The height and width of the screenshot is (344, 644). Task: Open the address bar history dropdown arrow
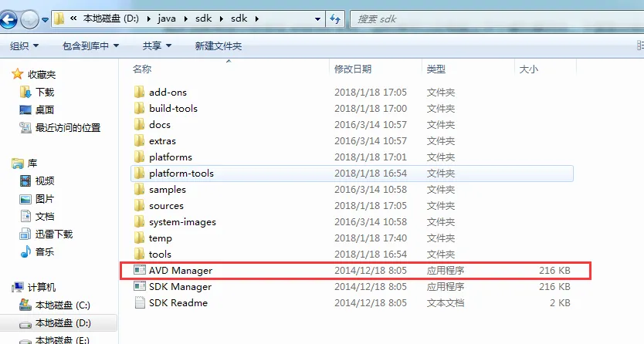click(317, 19)
